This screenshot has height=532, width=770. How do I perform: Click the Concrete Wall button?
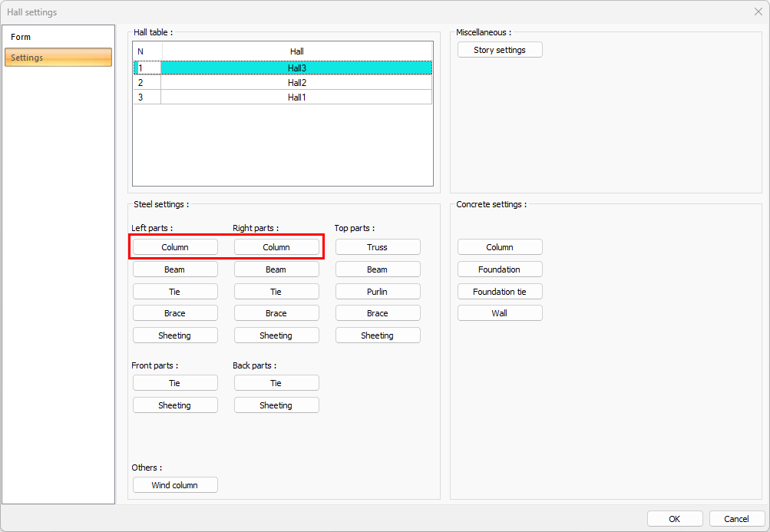(500, 313)
